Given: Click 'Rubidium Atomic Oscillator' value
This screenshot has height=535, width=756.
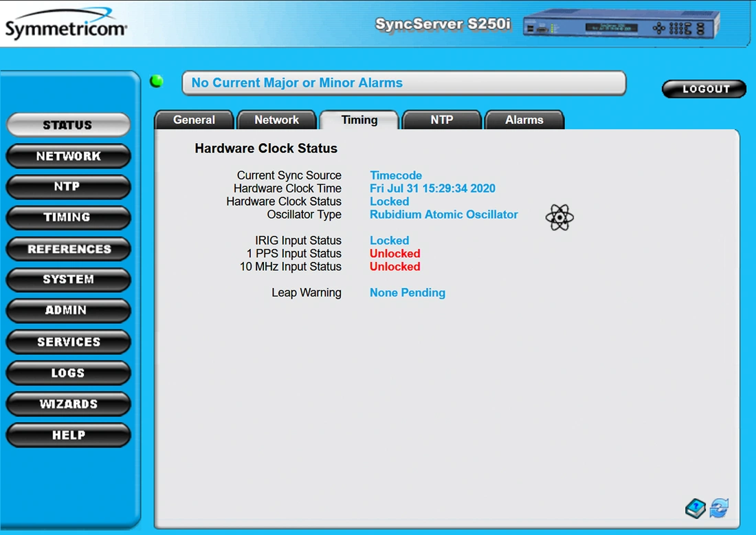Looking at the screenshot, I should pyautogui.click(x=444, y=214).
